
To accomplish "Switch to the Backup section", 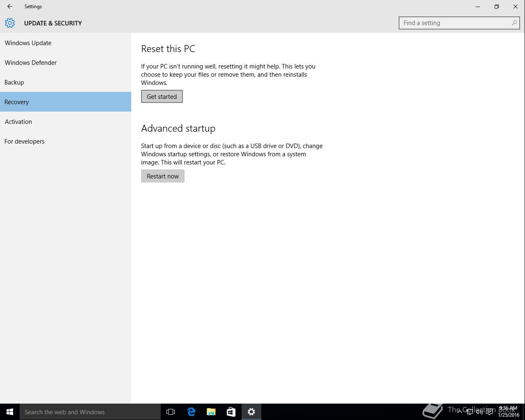I will pyautogui.click(x=66, y=82).
